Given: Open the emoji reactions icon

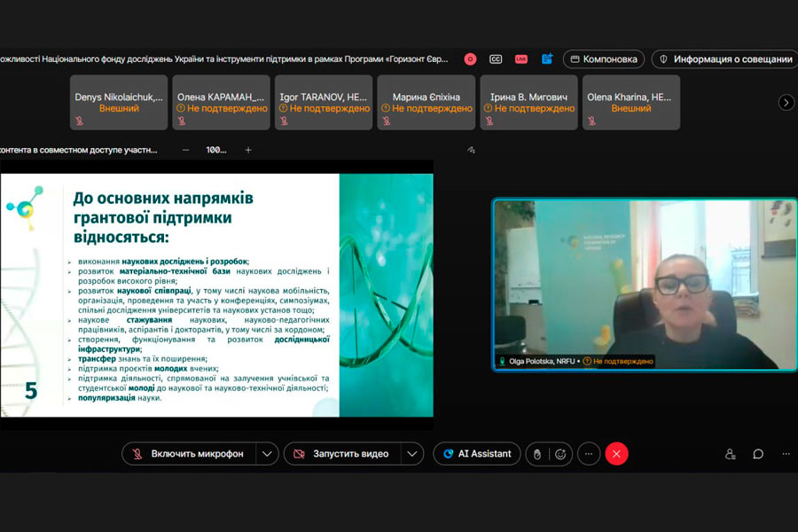Looking at the screenshot, I should (x=560, y=454).
